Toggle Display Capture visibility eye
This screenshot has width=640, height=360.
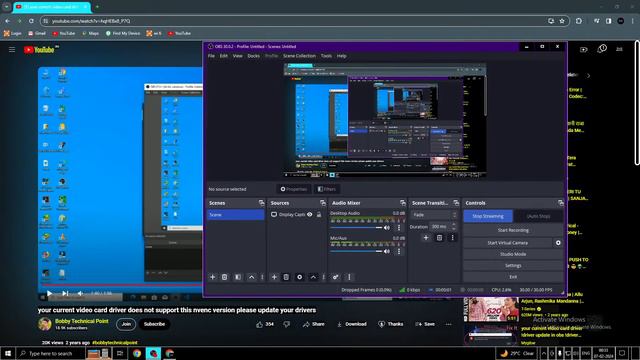coord(310,214)
